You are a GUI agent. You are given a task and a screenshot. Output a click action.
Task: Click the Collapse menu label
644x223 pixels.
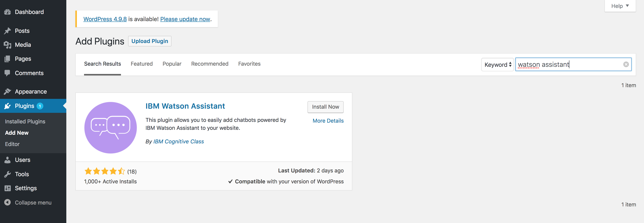coord(33,202)
